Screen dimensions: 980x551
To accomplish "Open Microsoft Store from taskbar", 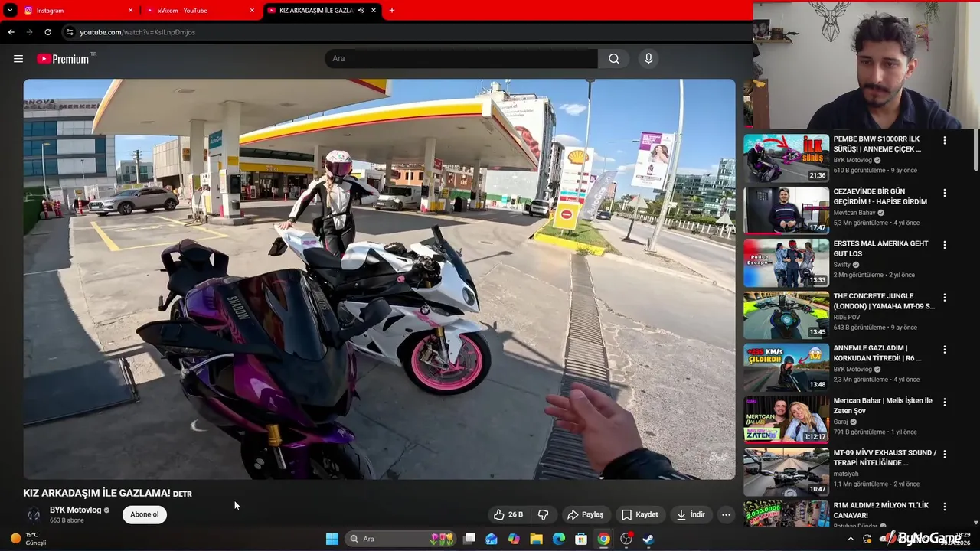I will tap(581, 539).
